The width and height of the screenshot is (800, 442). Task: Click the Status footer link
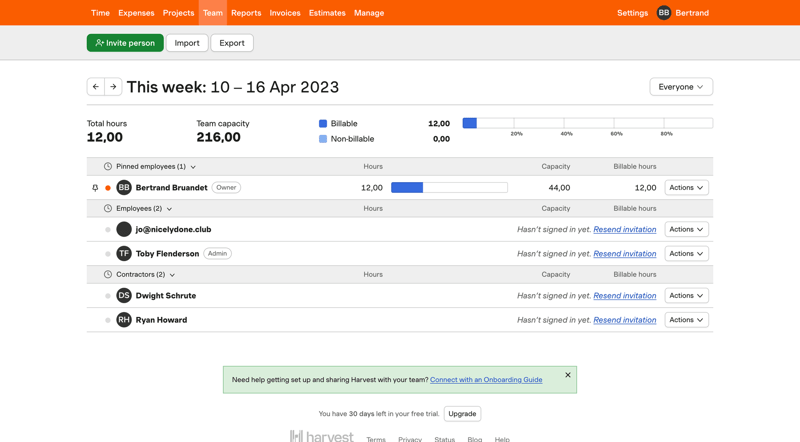[444, 439]
